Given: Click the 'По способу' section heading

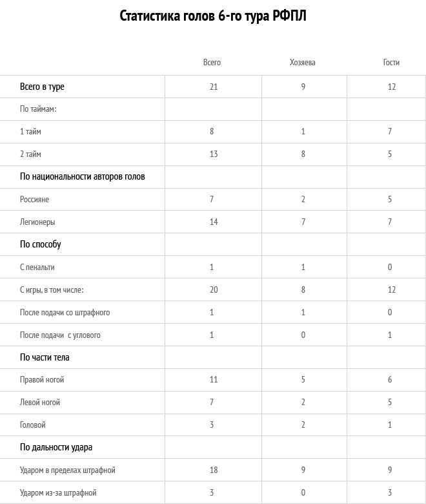Looking at the screenshot, I should pos(41,244).
